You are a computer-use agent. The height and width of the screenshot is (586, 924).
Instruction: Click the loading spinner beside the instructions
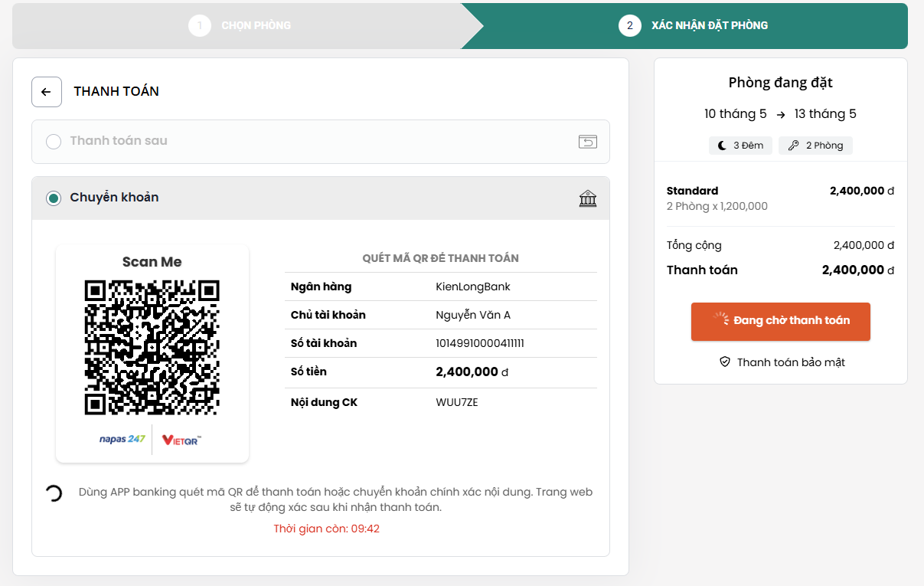54,493
